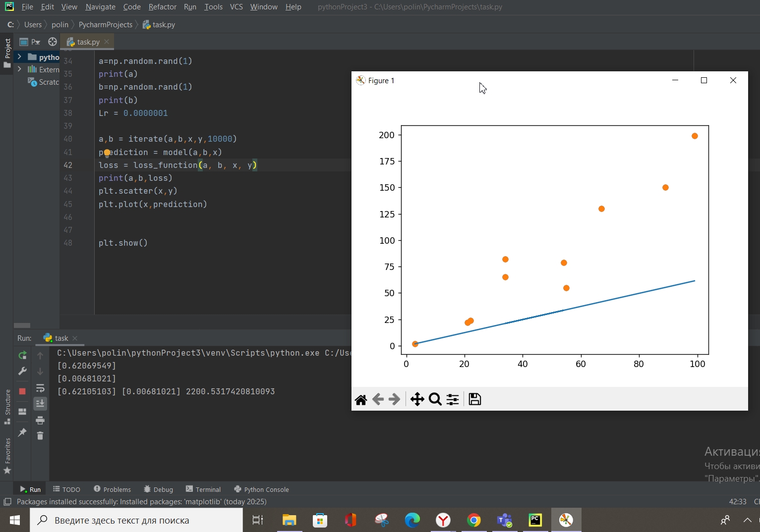This screenshot has width=760, height=532.
Task: Stop the running process with the red square
Action: coord(22,391)
